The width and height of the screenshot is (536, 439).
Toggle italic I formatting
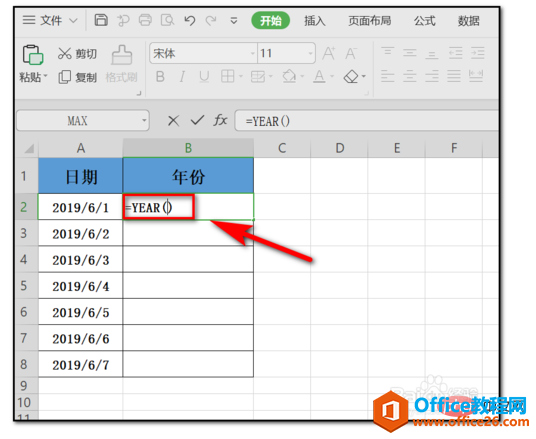pyautogui.click(x=182, y=77)
